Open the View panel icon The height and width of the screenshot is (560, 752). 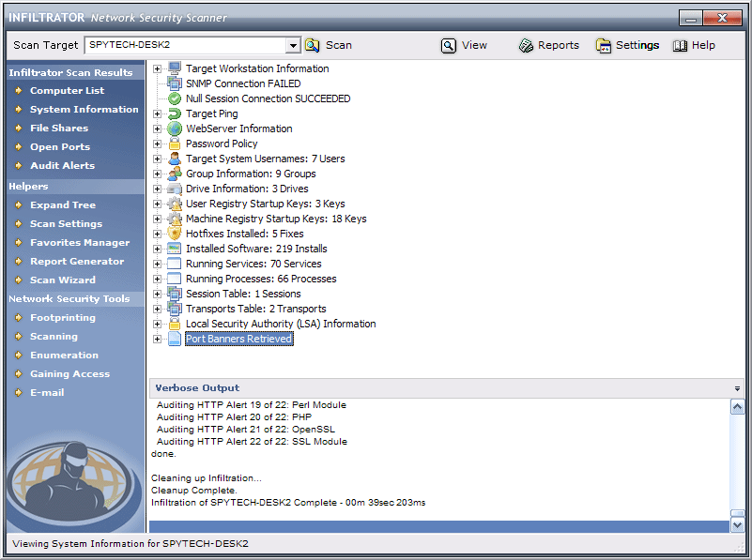pyautogui.click(x=448, y=44)
